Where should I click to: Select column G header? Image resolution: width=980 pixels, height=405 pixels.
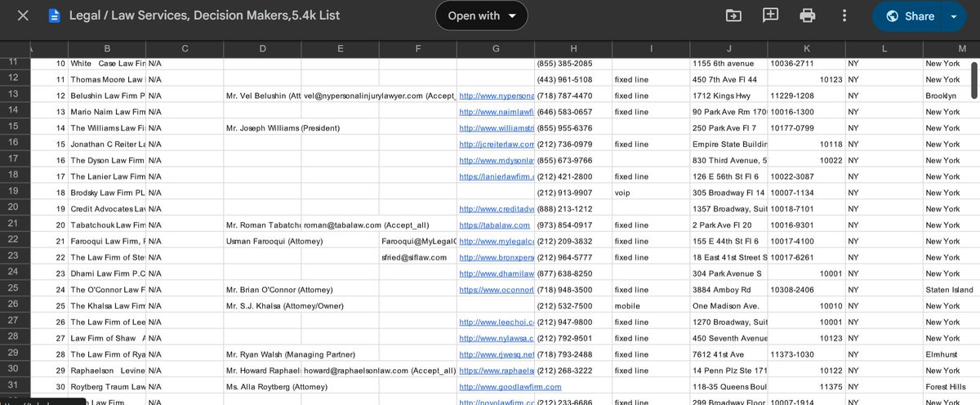[495, 49]
